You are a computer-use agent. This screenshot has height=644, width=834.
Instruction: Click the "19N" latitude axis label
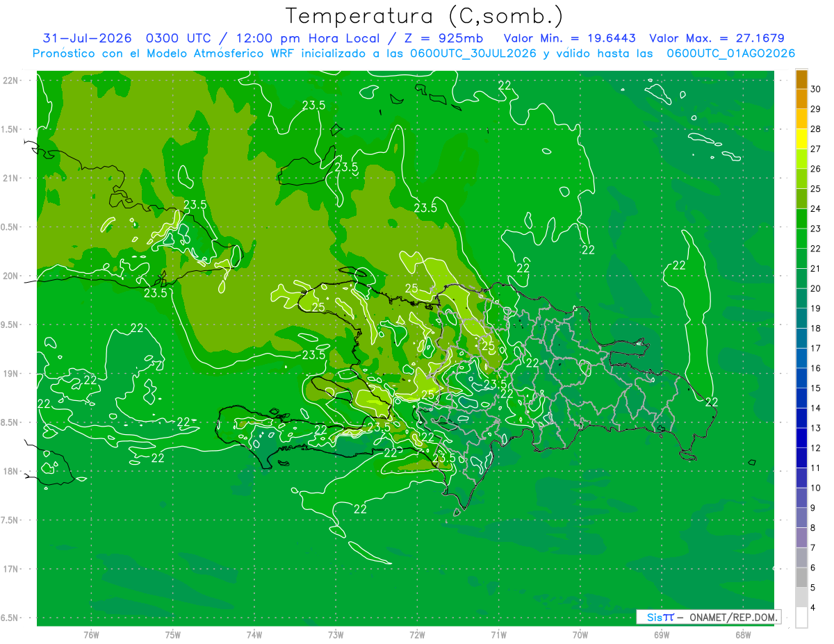(11, 373)
